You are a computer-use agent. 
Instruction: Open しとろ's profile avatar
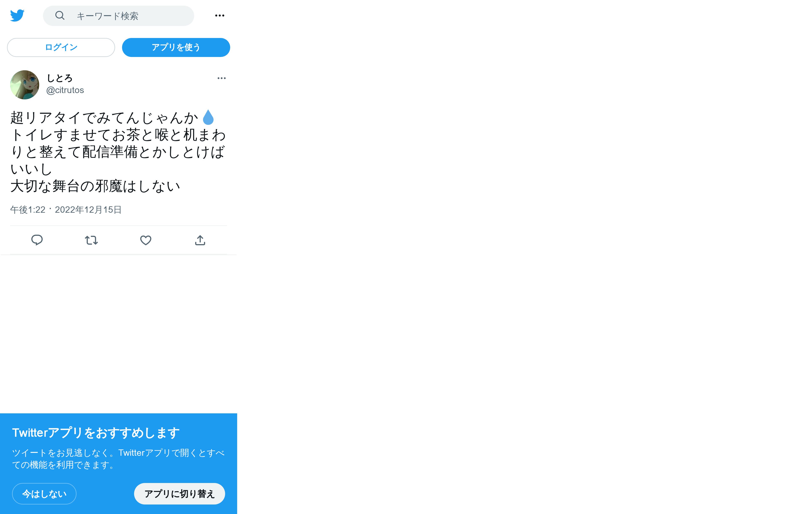[x=25, y=85]
